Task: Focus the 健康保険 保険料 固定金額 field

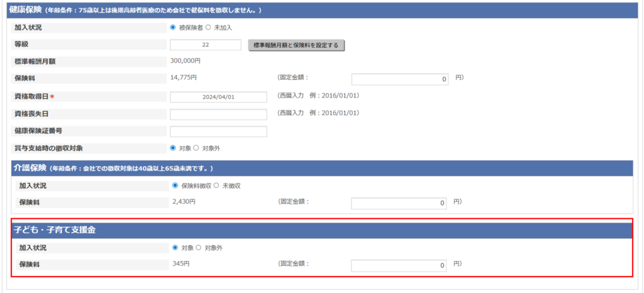Action: [399, 79]
